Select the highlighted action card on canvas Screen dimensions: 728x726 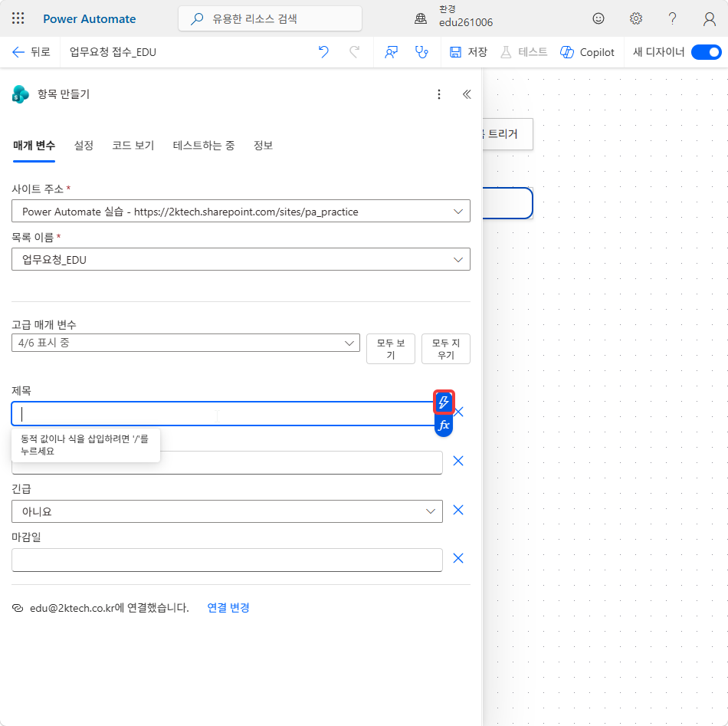coord(507,203)
